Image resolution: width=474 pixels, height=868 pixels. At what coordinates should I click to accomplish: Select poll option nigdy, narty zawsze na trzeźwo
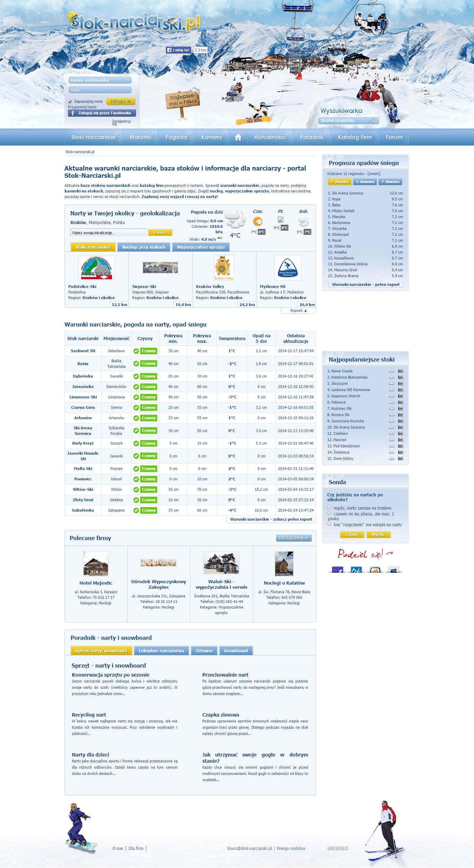(329, 507)
